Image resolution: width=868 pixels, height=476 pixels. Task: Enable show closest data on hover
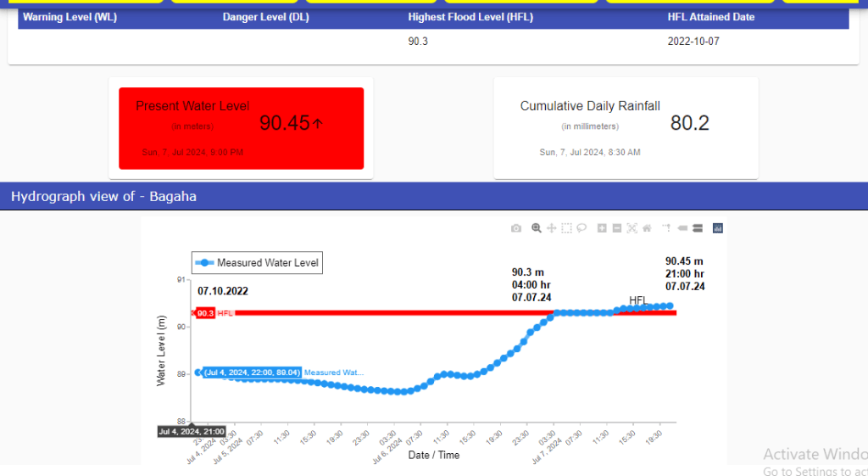pos(682,228)
